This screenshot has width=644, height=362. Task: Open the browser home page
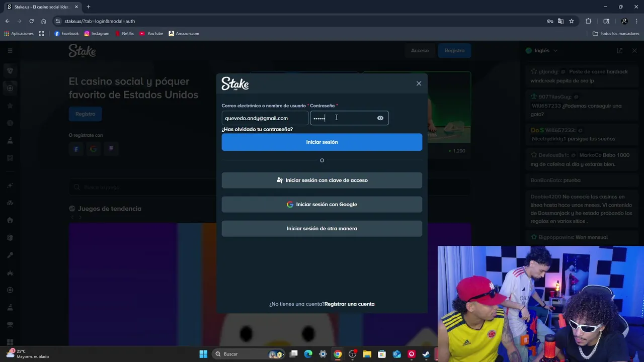43,21
